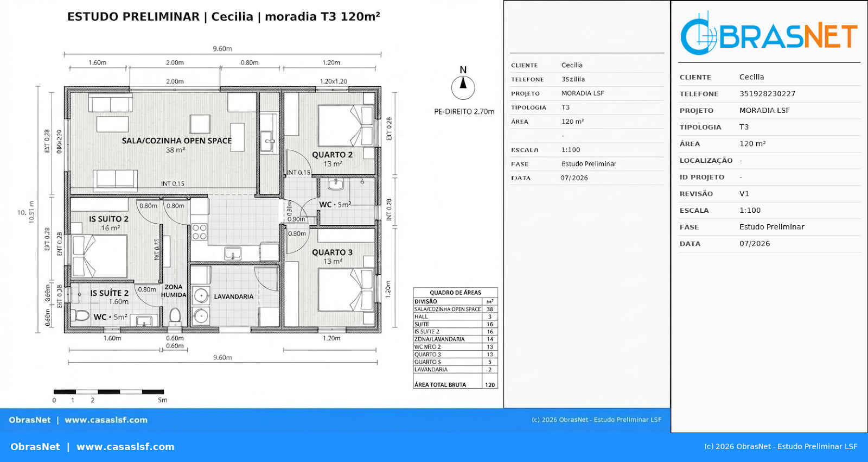Select the LAVANDARIA label on the floor plan

[234, 296]
